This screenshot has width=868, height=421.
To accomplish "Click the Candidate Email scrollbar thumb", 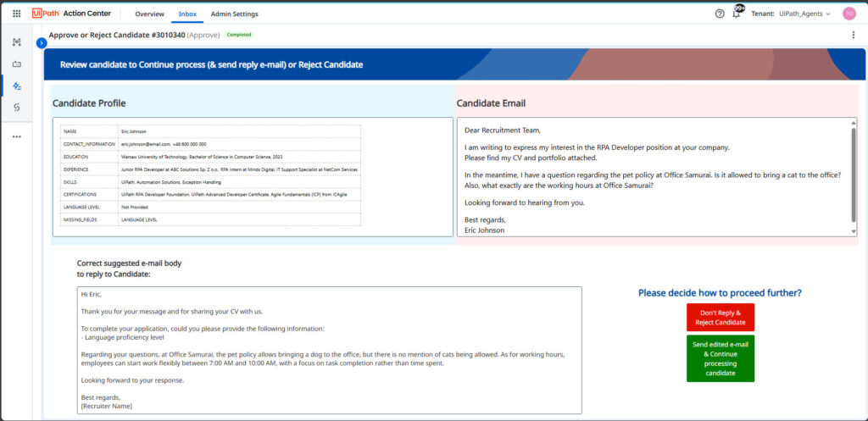I will click(x=853, y=174).
